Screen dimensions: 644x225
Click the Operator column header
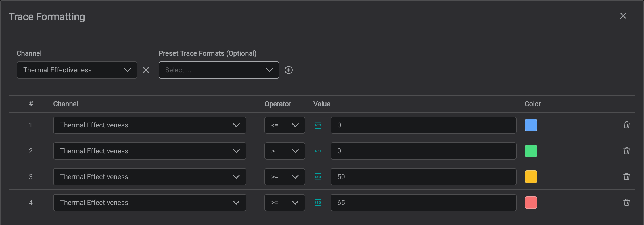pos(278,104)
